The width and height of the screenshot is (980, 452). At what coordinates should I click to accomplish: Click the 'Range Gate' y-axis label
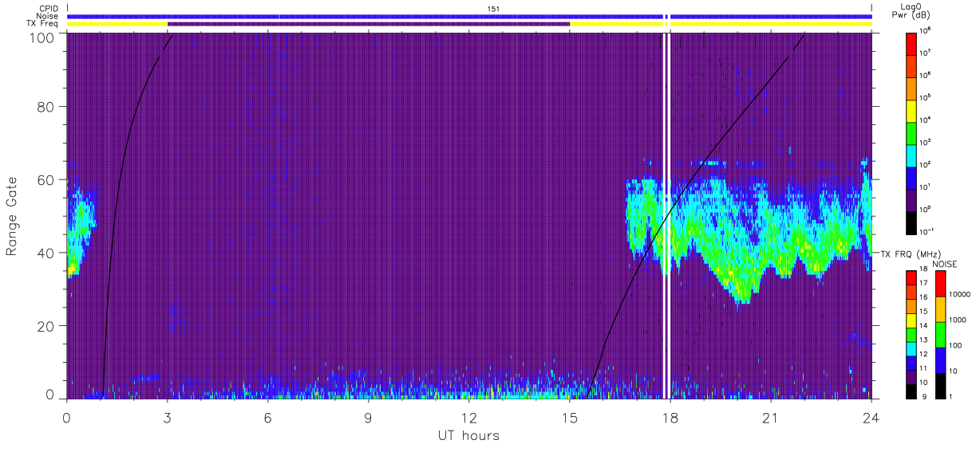(13, 216)
